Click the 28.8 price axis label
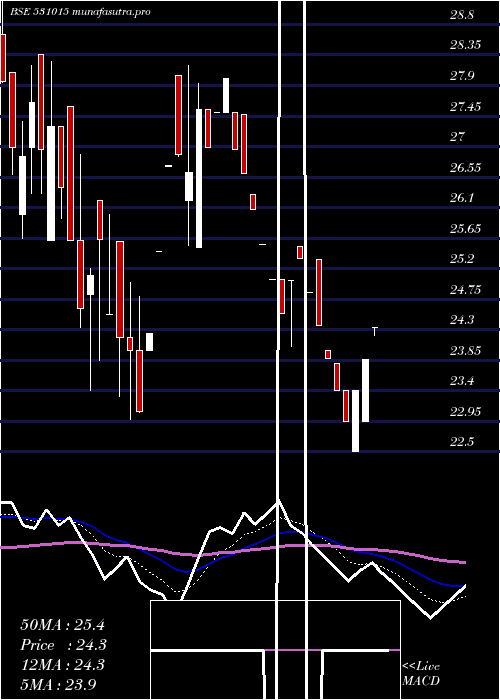Viewport: 500px width, 700px height. (x=462, y=15)
